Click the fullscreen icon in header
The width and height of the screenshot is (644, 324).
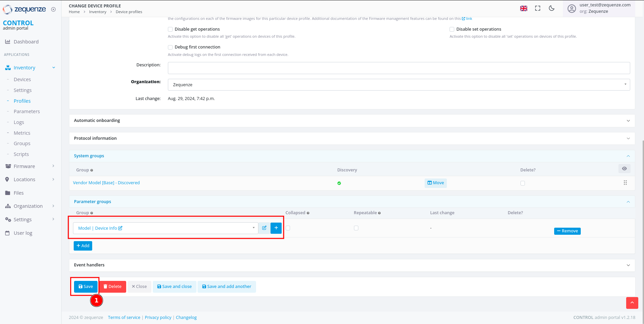tap(538, 8)
